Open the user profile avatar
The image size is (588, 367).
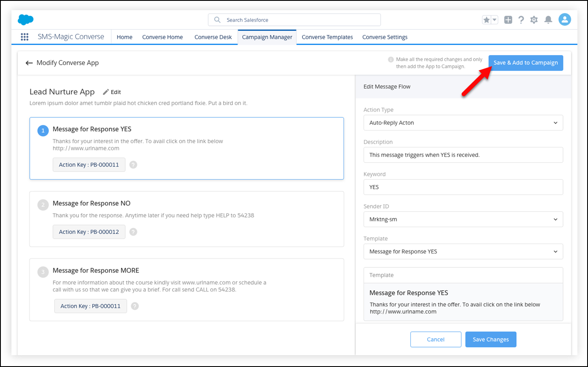[x=565, y=19]
